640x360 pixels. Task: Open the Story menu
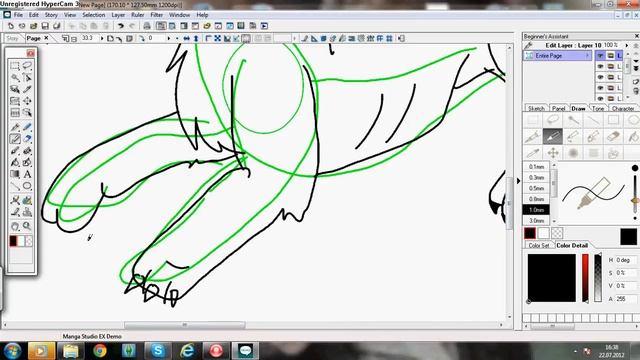coord(51,15)
